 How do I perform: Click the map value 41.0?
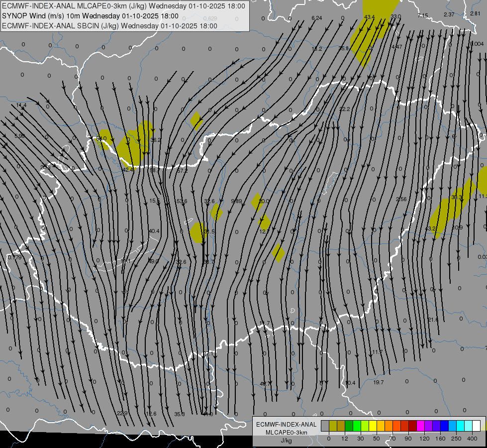(208, 414)
